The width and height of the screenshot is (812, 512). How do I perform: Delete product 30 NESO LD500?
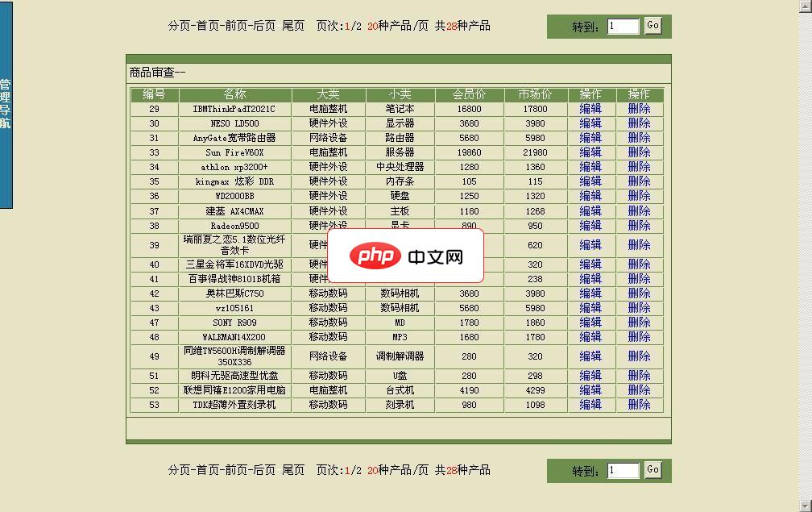tap(639, 123)
